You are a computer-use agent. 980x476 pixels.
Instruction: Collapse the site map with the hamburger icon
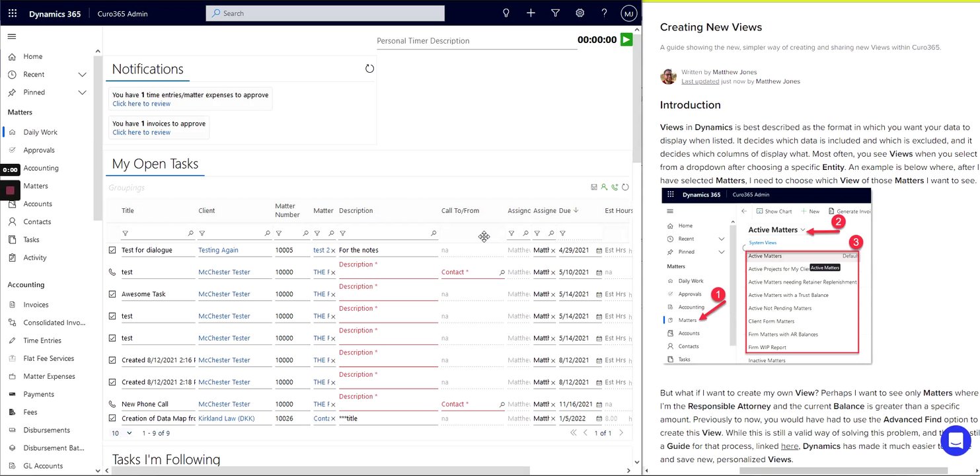point(12,36)
